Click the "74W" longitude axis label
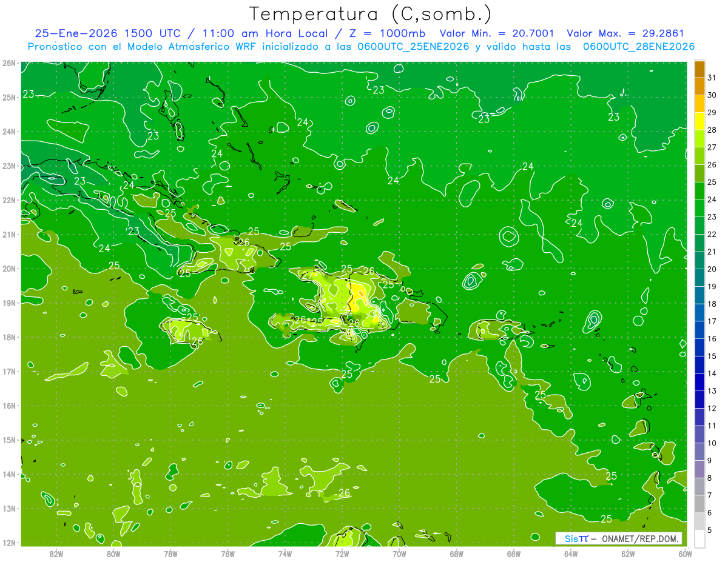The width and height of the screenshot is (728, 562). coord(285,554)
